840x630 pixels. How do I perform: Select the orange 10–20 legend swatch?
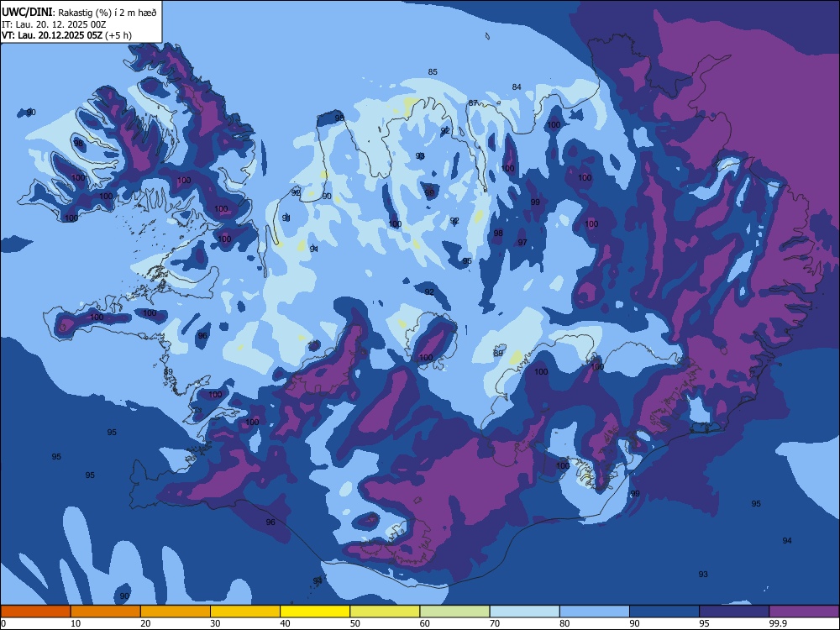coord(106,612)
